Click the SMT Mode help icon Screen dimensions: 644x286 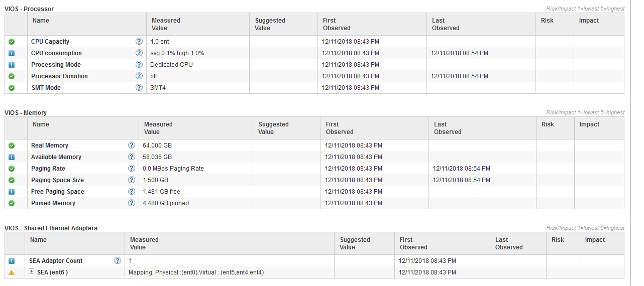139,88
